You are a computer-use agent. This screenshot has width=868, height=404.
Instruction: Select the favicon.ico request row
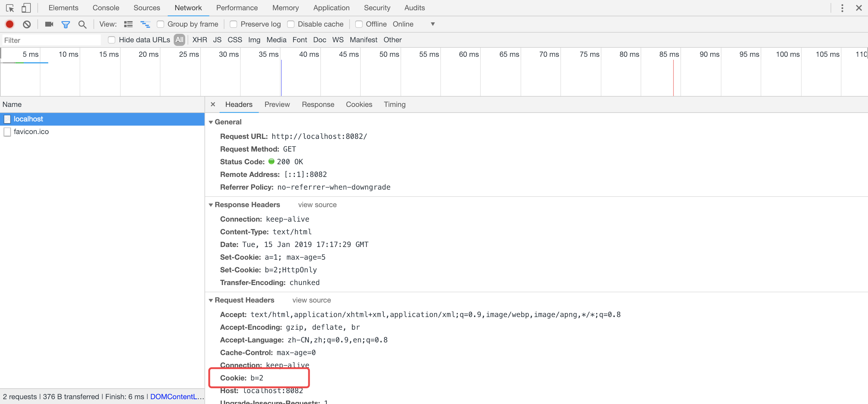coord(102,132)
